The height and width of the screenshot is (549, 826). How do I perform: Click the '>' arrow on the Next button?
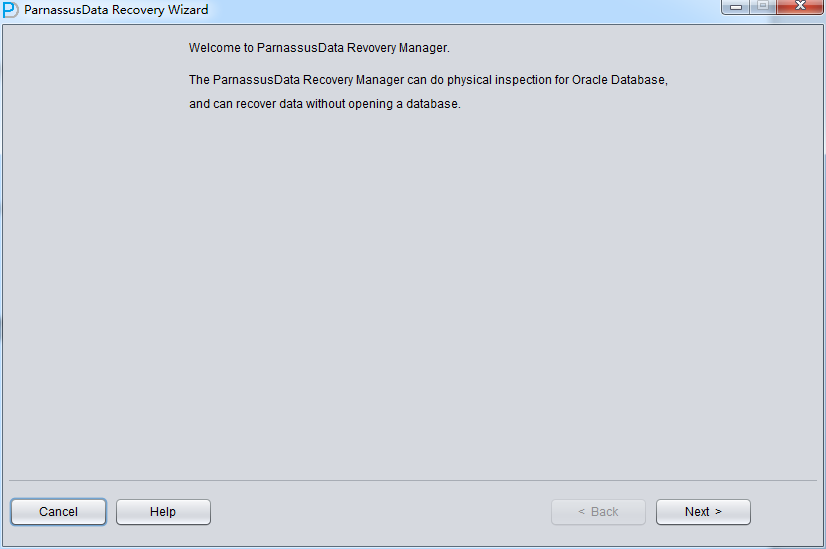click(717, 512)
